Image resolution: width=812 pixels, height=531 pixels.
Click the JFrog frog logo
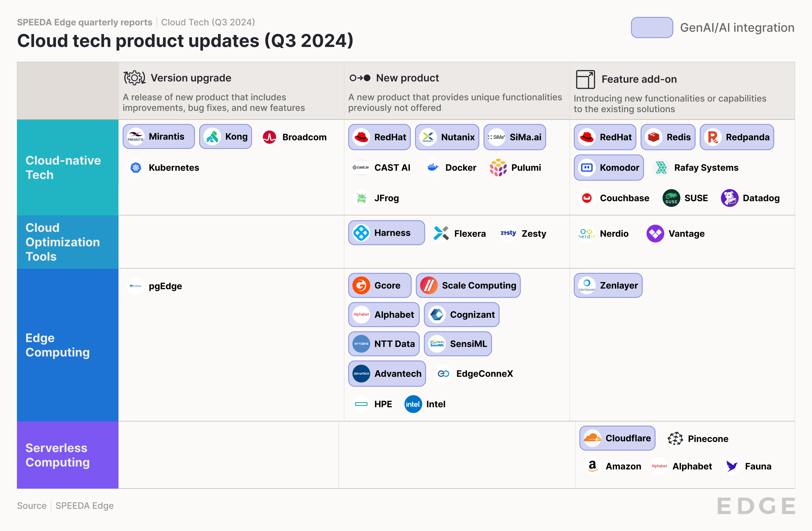(361, 198)
